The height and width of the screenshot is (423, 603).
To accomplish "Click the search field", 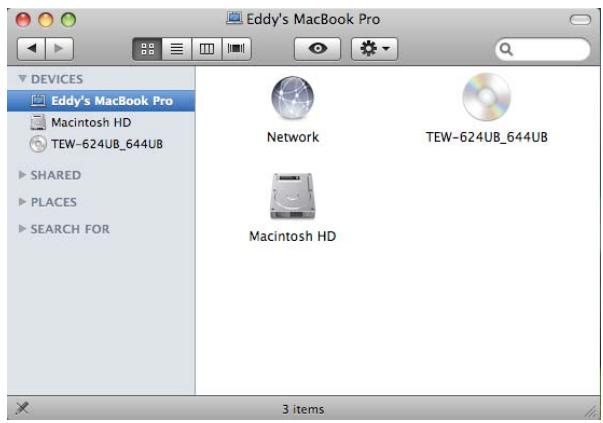I will pos(542,49).
